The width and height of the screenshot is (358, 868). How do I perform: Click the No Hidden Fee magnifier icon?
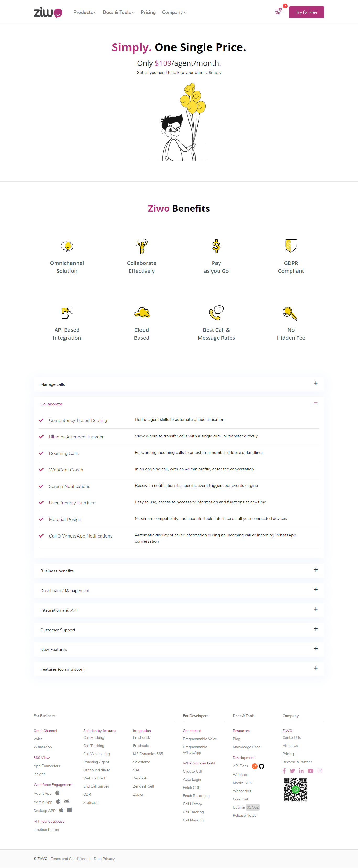coord(290,313)
